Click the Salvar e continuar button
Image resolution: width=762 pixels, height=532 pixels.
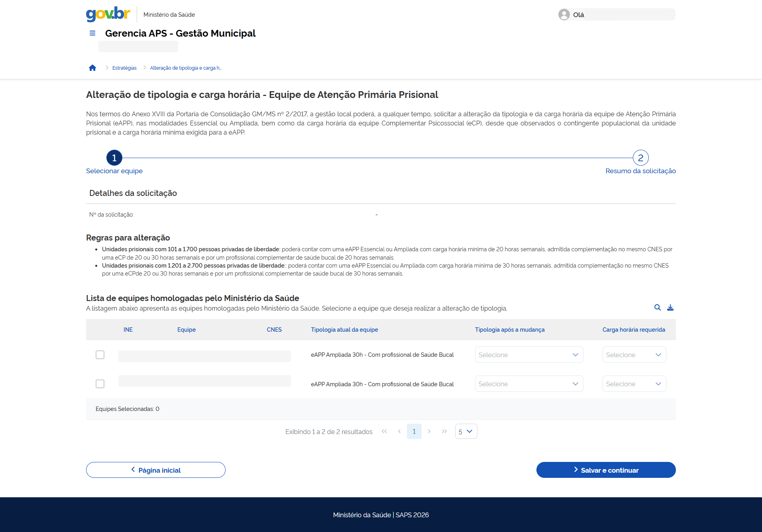(x=606, y=470)
